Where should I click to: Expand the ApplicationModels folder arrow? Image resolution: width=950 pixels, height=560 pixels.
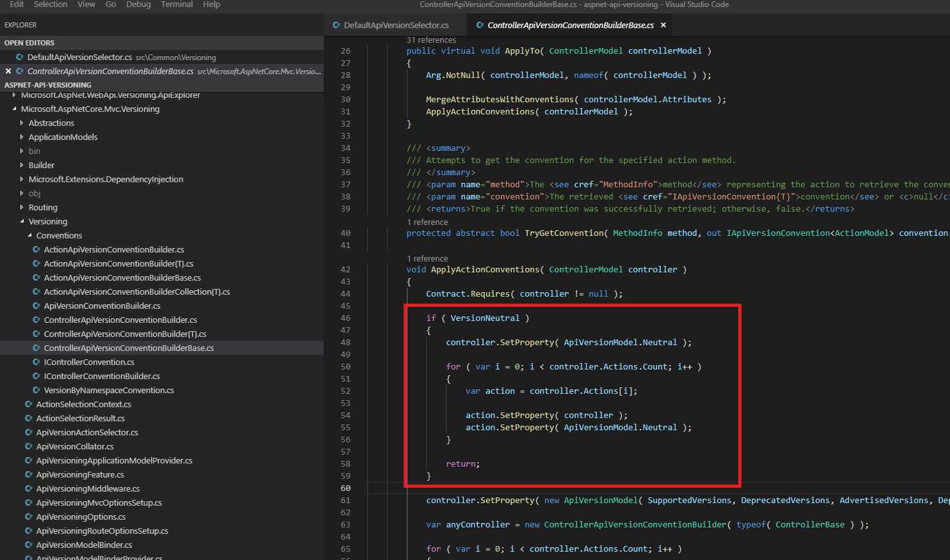(x=22, y=137)
